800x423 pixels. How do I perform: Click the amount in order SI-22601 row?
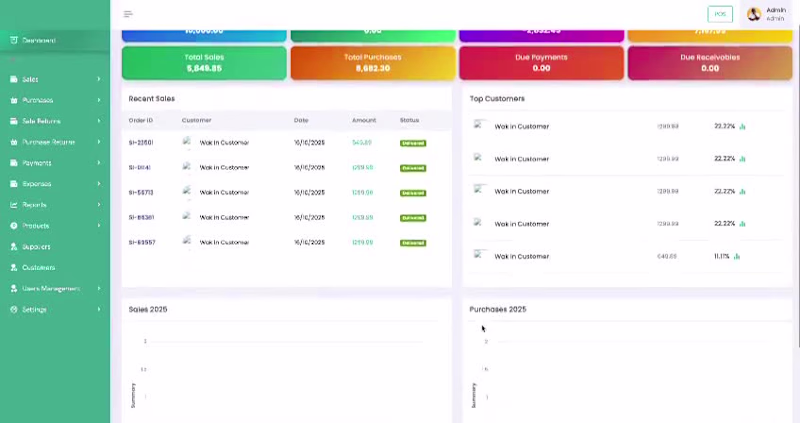pyautogui.click(x=362, y=142)
